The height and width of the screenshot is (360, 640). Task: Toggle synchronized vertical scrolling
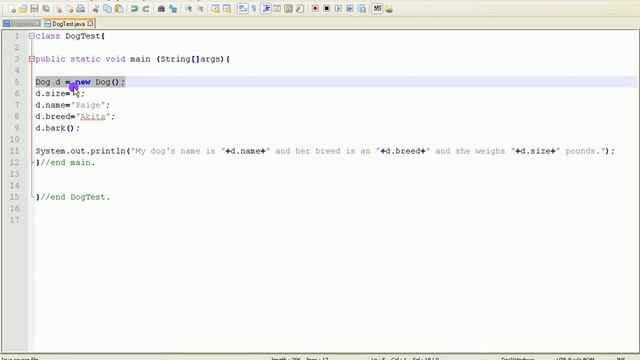click(215, 9)
